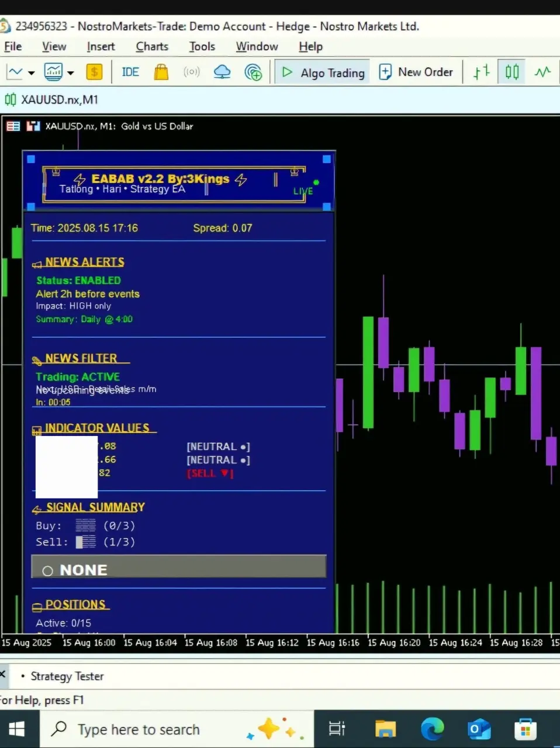Open the Window menu
Viewport: 560px width, 748px height.
click(x=257, y=46)
